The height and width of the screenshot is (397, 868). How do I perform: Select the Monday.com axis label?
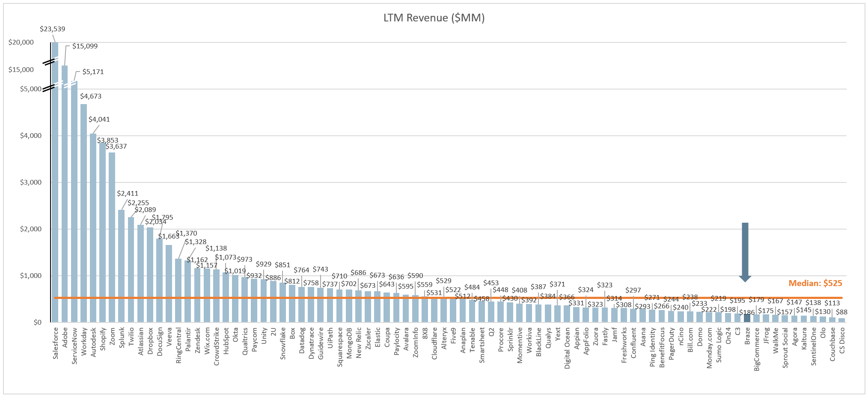(x=709, y=348)
